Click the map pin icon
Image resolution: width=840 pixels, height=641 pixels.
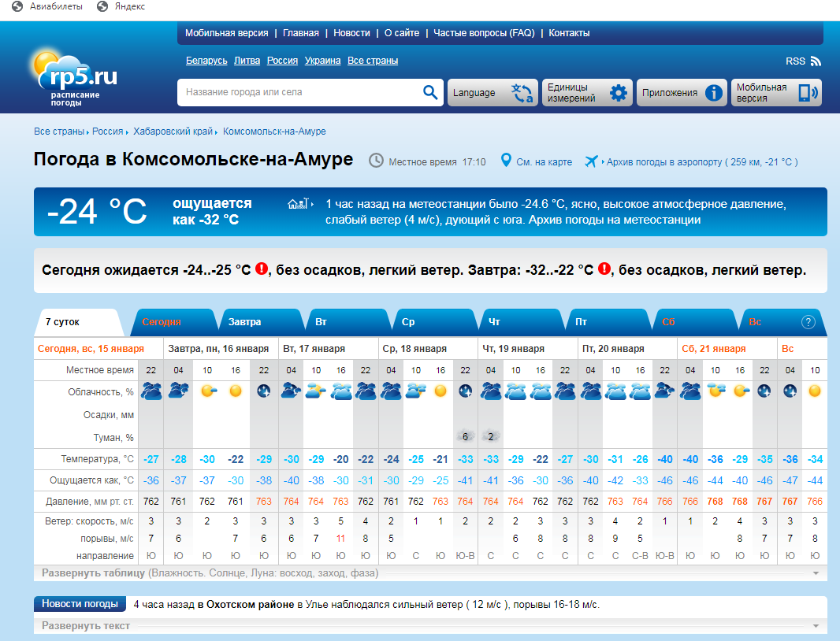click(506, 161)
